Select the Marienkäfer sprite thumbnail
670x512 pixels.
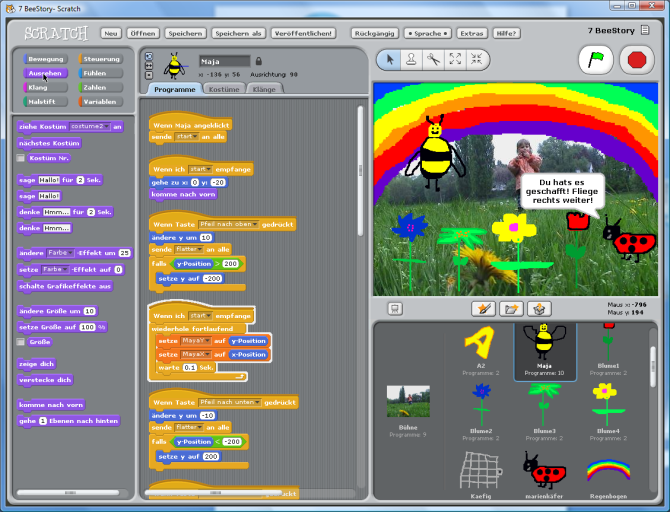coord(544,474)
